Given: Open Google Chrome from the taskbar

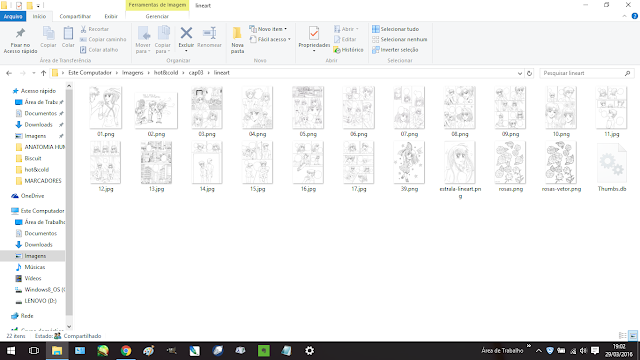Looking at the screenshot, I should pos(126,351).
